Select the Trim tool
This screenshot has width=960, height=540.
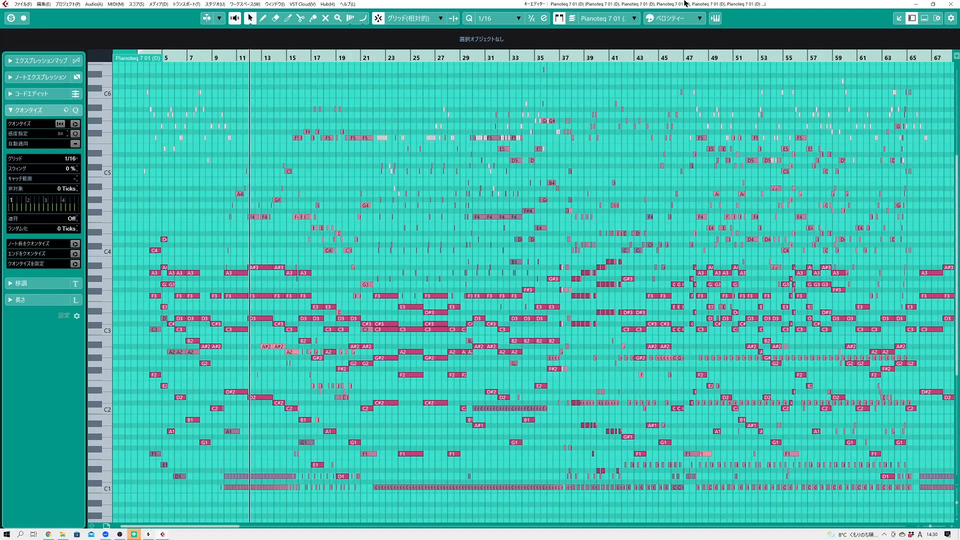288,18
